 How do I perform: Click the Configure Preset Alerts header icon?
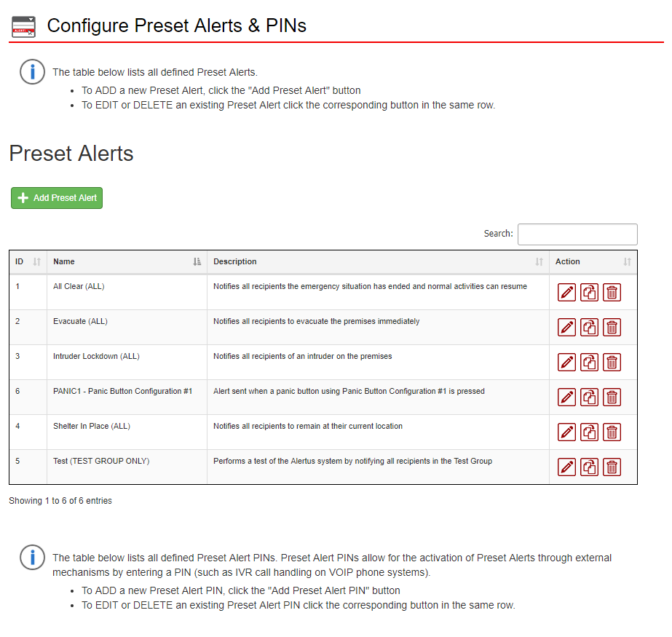point(23,27)
